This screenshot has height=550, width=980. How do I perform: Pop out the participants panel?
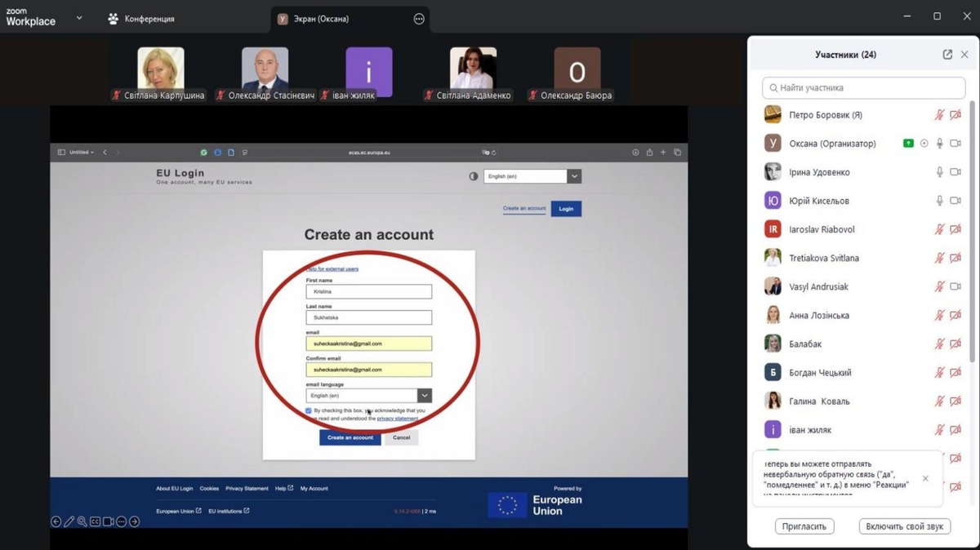947,55
